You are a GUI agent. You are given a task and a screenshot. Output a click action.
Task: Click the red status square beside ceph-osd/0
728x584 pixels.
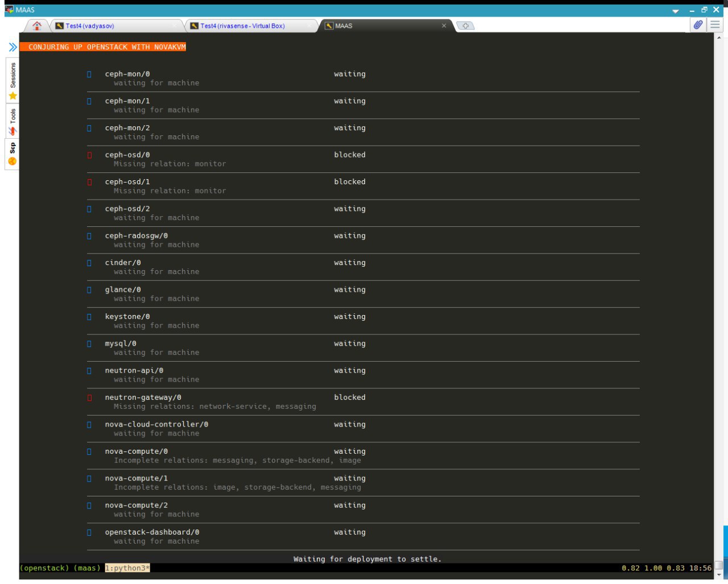point(89,155)
